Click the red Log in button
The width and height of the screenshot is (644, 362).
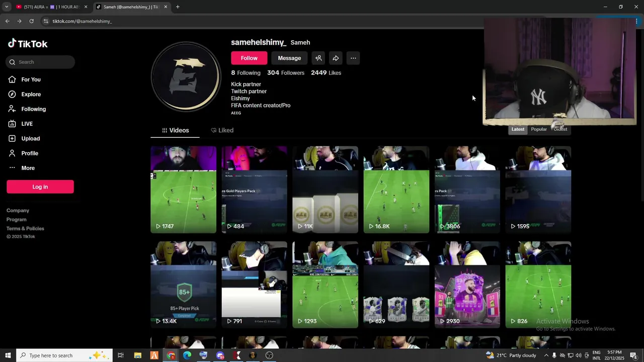point(40,187)
